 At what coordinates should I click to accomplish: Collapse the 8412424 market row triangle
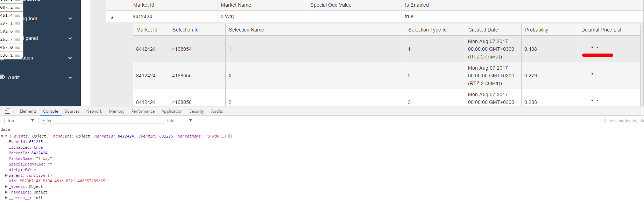(x=112, y=17)
